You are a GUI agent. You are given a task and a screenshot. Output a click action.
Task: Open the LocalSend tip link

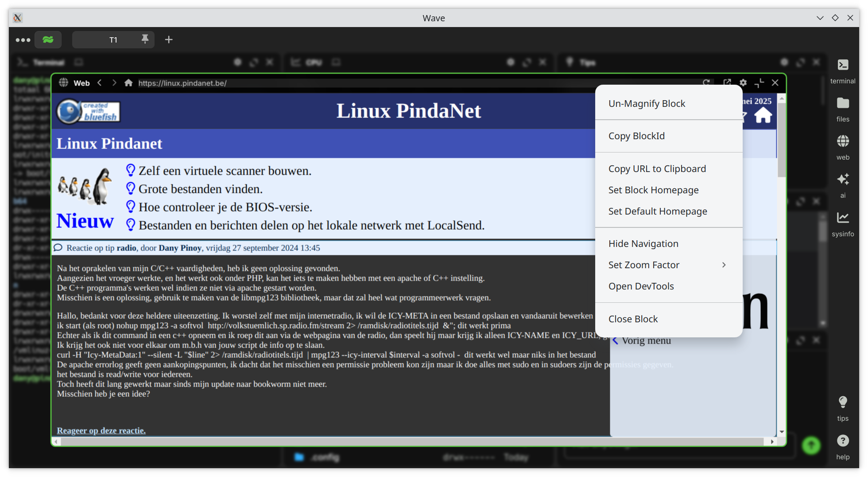[x=312, y=225]
